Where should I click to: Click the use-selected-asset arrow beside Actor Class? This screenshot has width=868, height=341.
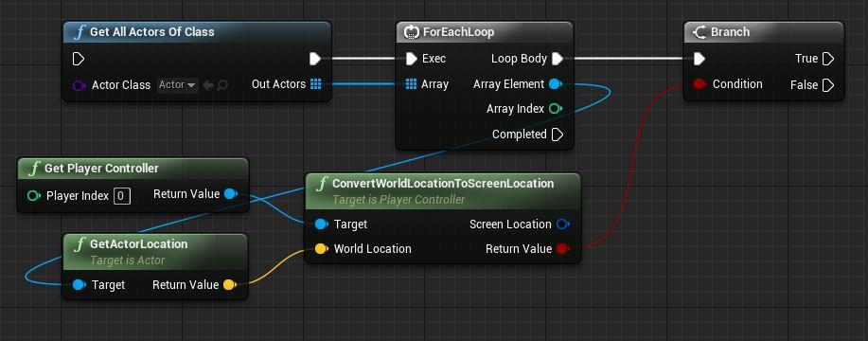(x=208, y=85)
